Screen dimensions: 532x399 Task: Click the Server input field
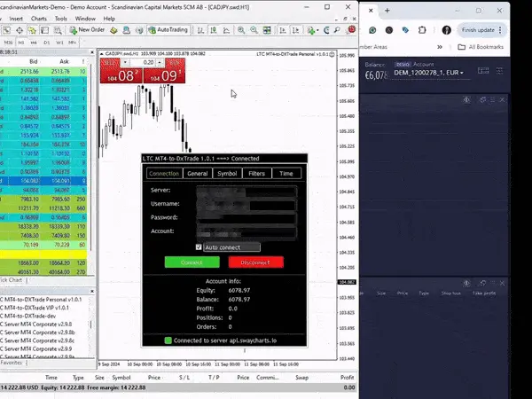[246, 191]
